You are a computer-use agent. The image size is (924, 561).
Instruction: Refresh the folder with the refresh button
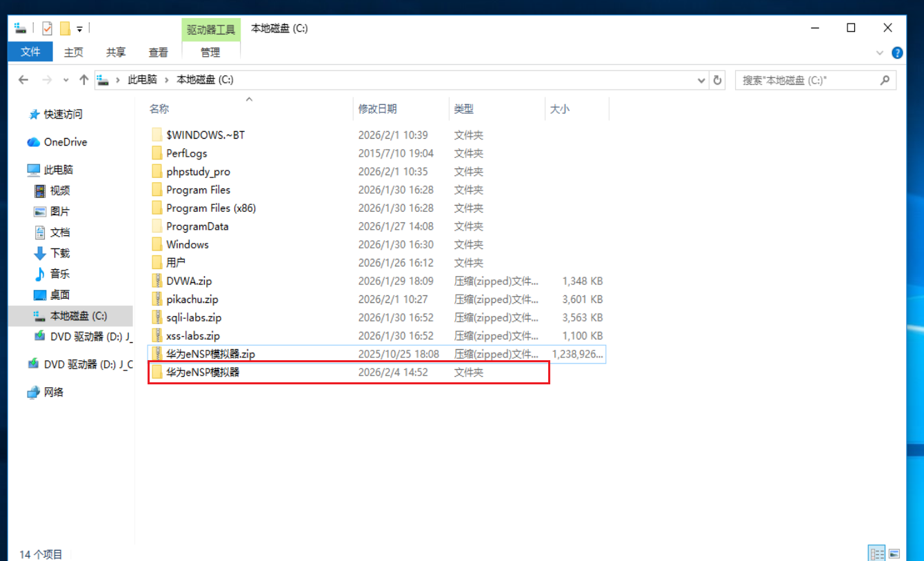718,80
